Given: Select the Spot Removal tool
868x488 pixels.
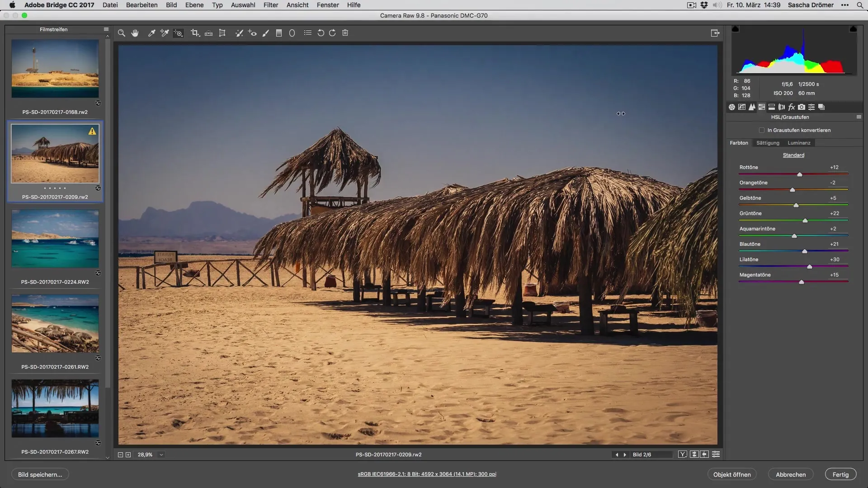Looking at the screenshot, I should [x=239, y=33].
